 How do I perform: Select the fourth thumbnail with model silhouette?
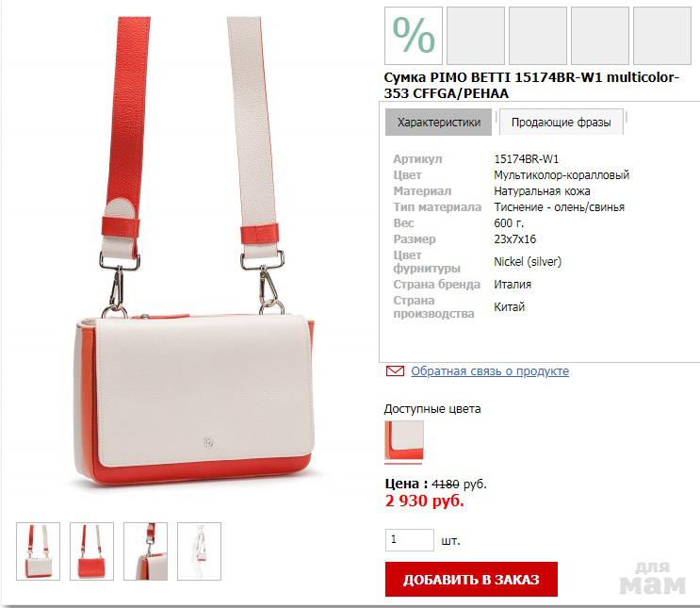click(x=199, y=551)
